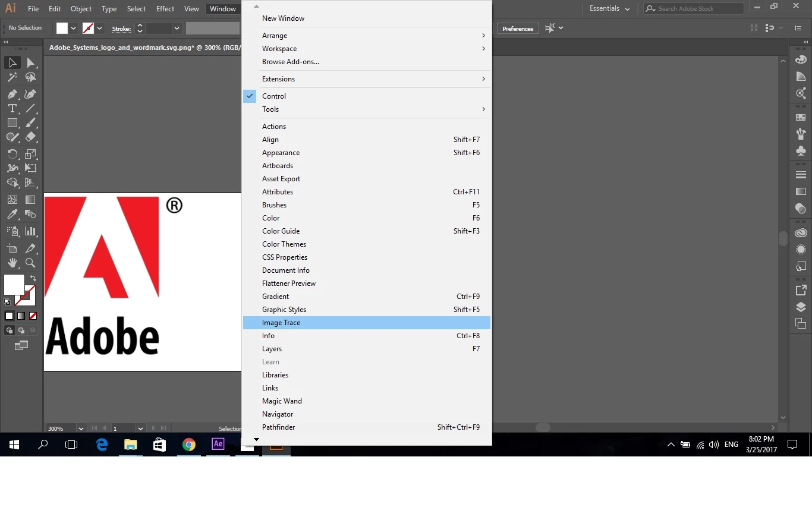Screen dimensions: 812x523
Task: Select the Zoom tool
Action: (x=30, y=263)
